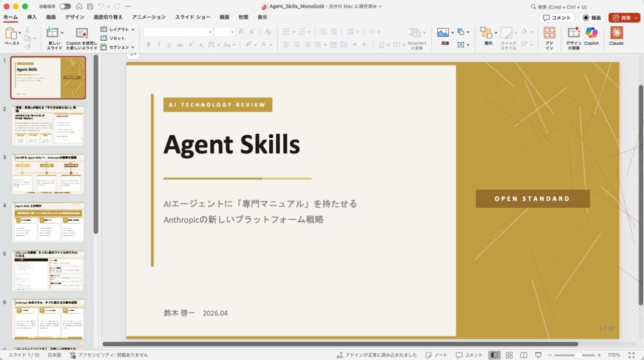Click the Picture (画像) insert icon

click(x=443, y=33)
